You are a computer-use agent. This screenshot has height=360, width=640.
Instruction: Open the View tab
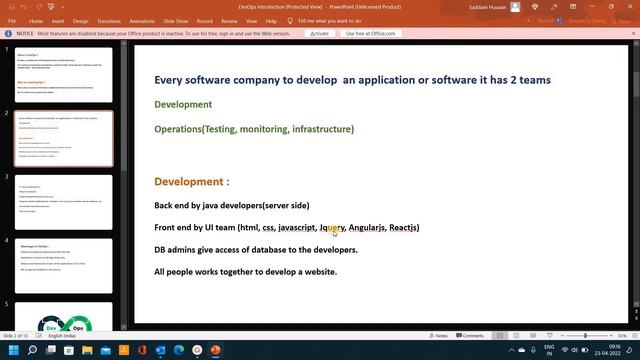point(251,21)
